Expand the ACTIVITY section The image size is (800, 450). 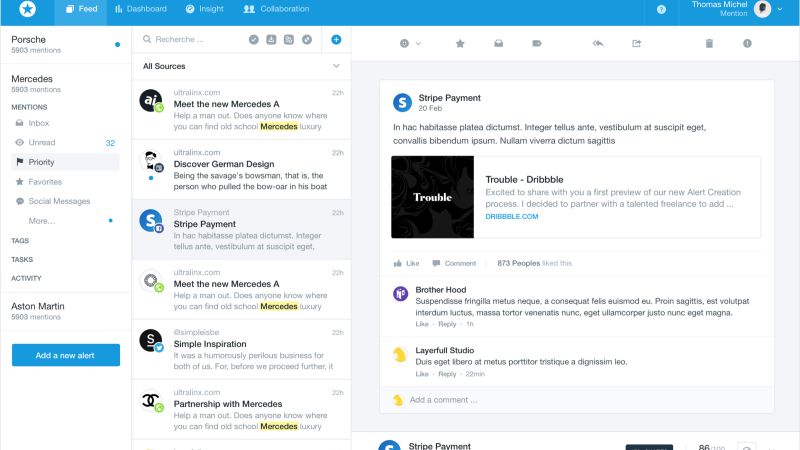point(27,278)
